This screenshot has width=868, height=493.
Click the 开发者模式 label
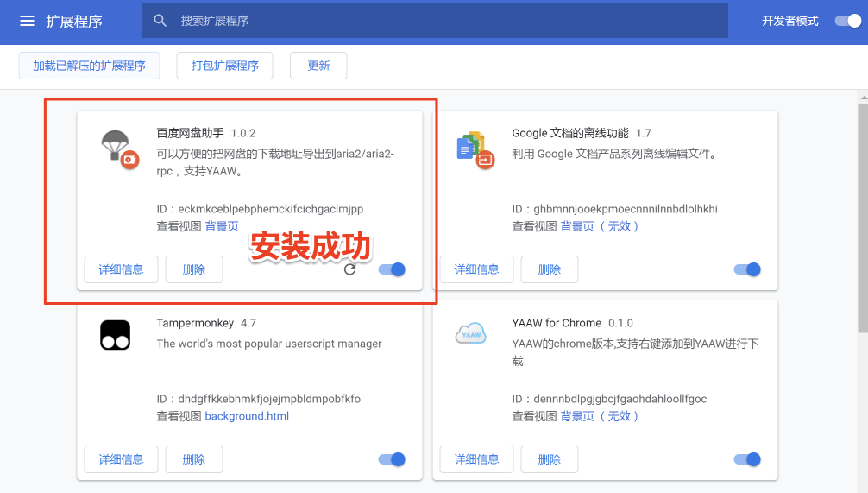pyautogui.click(x=790, y=21)
